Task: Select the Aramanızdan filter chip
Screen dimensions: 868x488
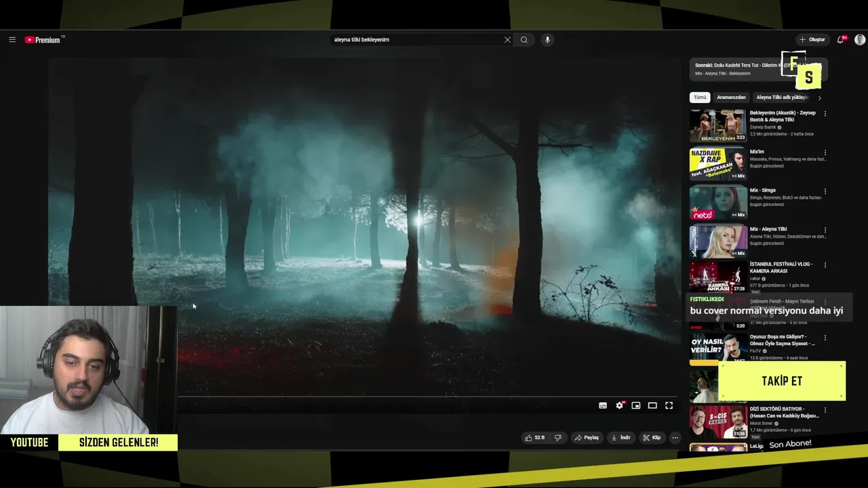Action: pyautogui.click(x=731, y=98)
